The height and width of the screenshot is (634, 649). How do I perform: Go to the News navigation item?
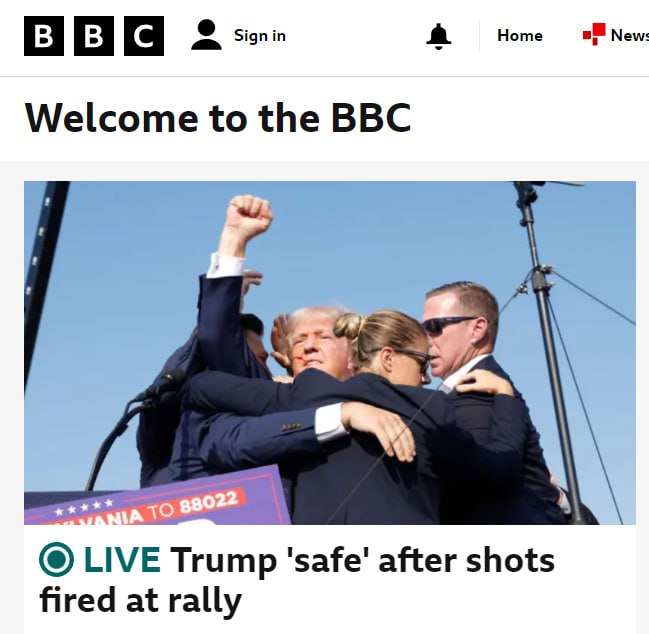click(x=630, y=35)
